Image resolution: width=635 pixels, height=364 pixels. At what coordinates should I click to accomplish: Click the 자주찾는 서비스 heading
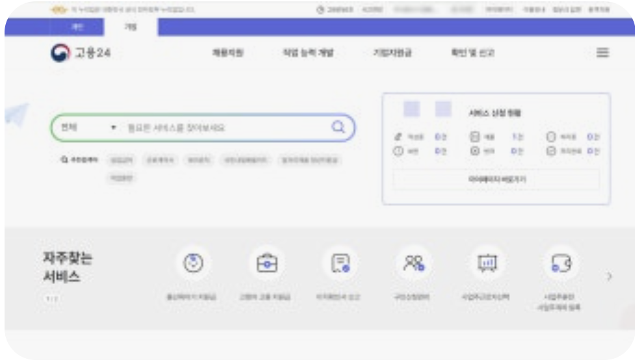tap(68, 267)
